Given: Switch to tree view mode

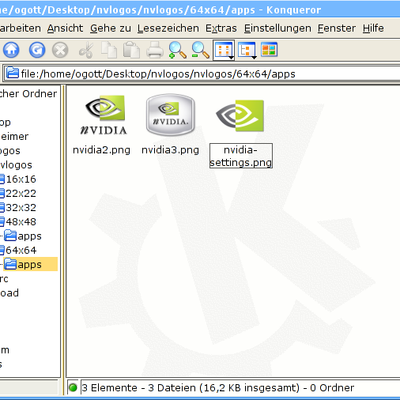Looking at the screenshot, I should [247, 50].
